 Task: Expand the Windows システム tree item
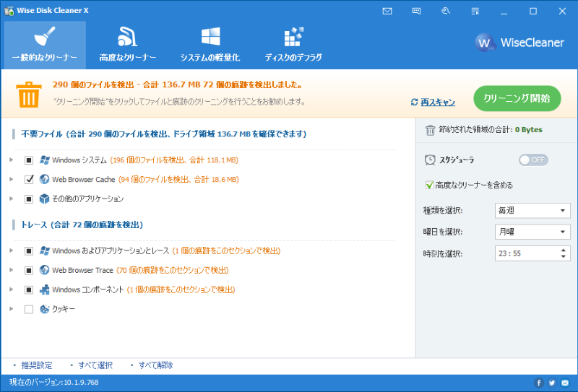pyautogui.click(x=12, y=160)
